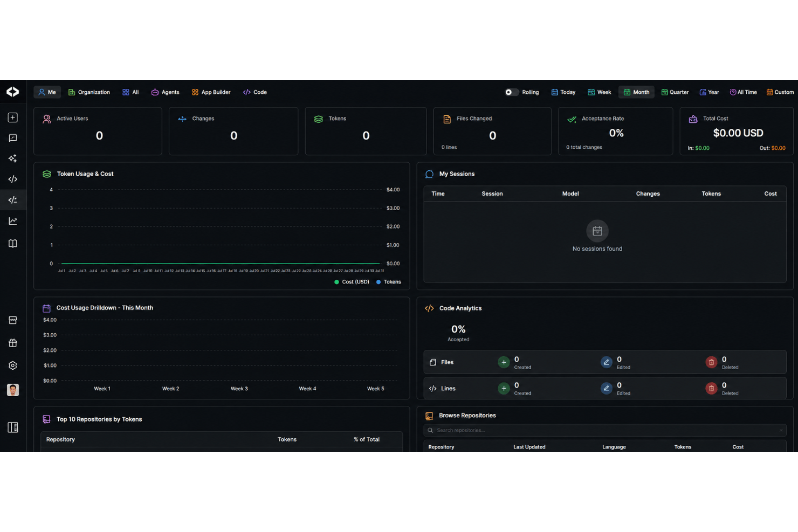Click the user avatar in the sidebar
This screenshot has width=798, height=532.
pyautogui.click(x=13, y=390)
